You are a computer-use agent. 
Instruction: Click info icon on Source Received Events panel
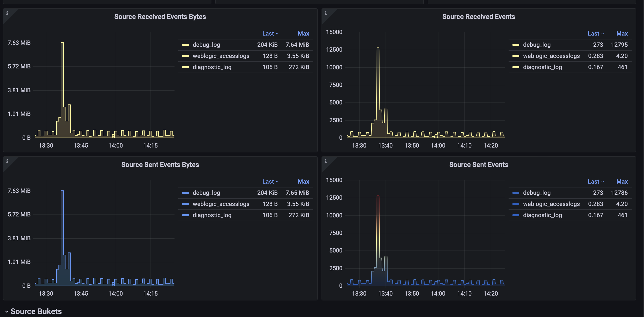pyautogui.click(x=325, y=13)
